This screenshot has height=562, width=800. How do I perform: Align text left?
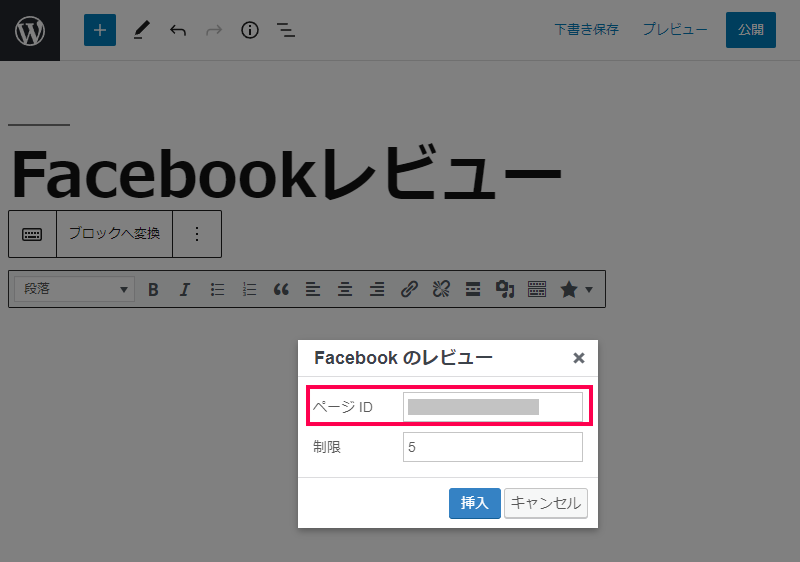tap(313, 290)
